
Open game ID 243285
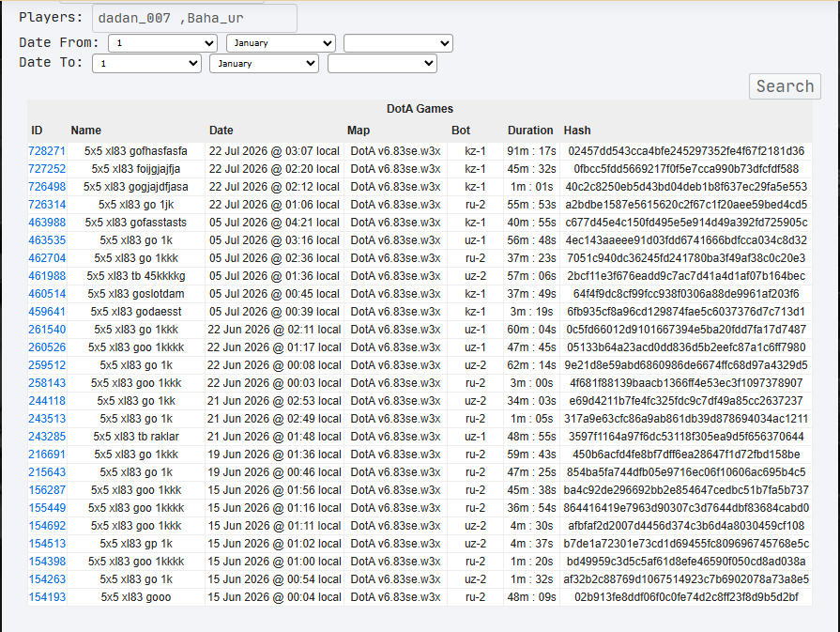point(47,437)
